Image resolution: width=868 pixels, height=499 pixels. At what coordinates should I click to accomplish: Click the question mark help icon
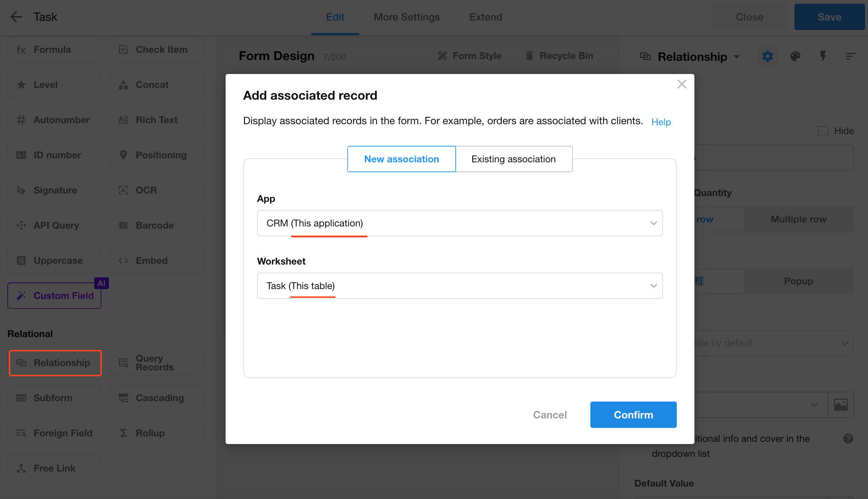(x=848, y=439)
